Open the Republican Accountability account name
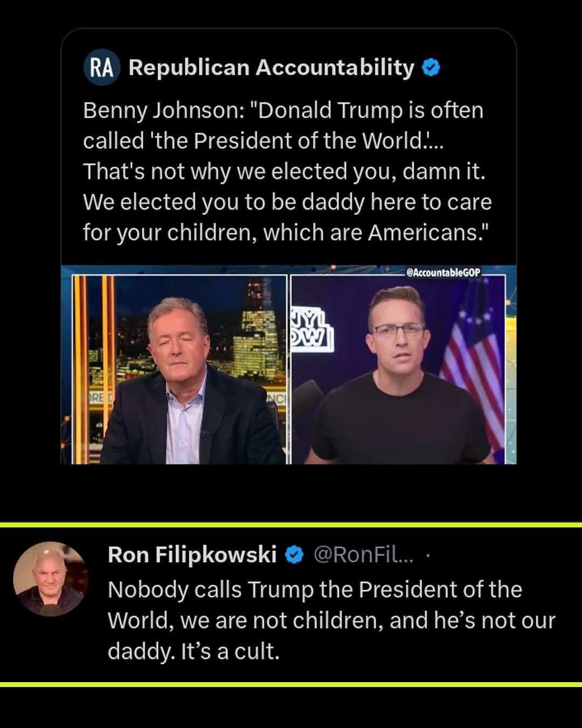This screenshot has height=728, width=582. (271, 68)
